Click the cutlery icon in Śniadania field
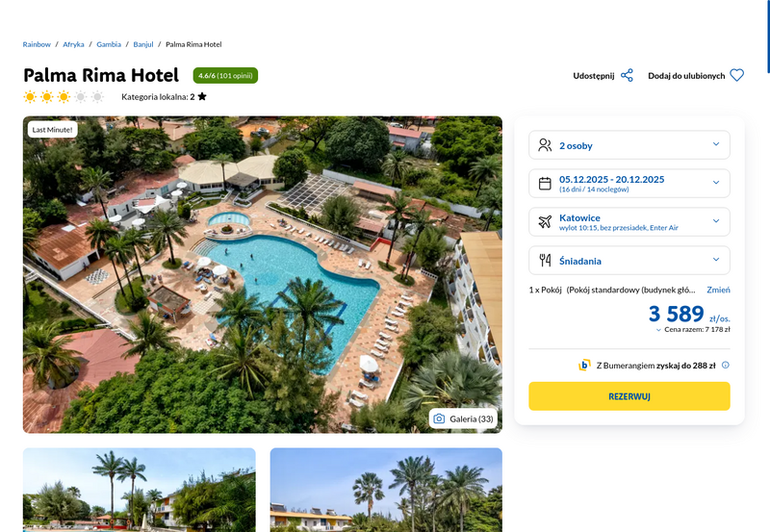Viewport: 770px width, 532px height. tap(545, 260)
